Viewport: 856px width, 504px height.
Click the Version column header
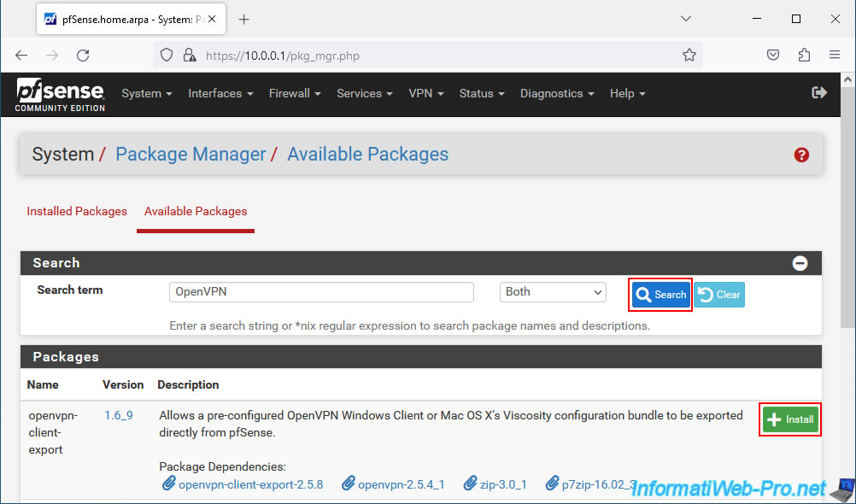(x=123, y=385)
